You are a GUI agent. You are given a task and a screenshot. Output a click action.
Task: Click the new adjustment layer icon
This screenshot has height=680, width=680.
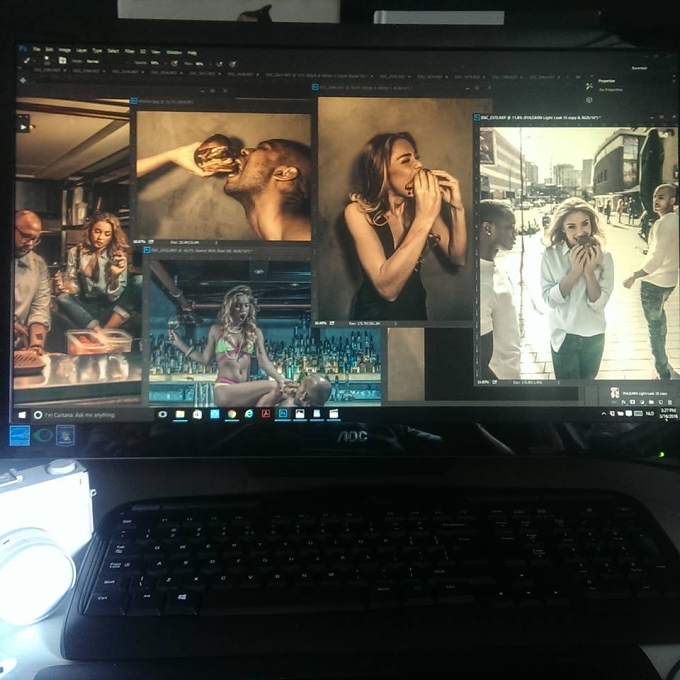tap(642, 403)
